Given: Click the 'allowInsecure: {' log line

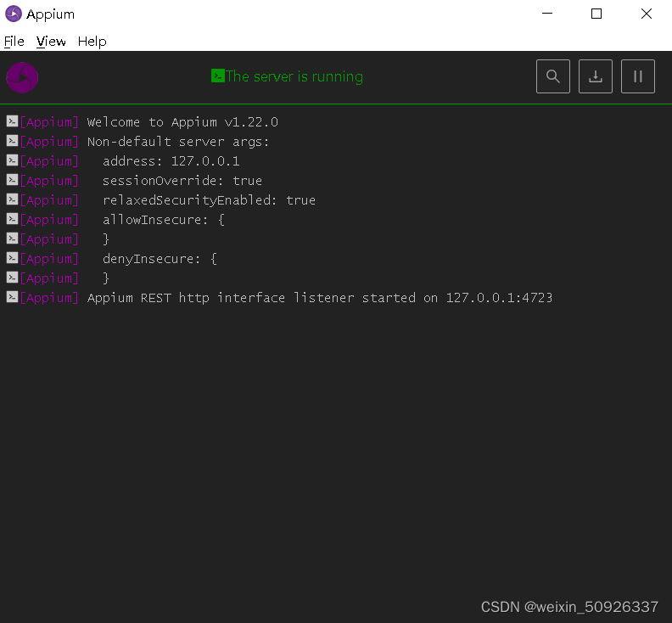Looking at the screenshot, I should (x=163, y=220).
